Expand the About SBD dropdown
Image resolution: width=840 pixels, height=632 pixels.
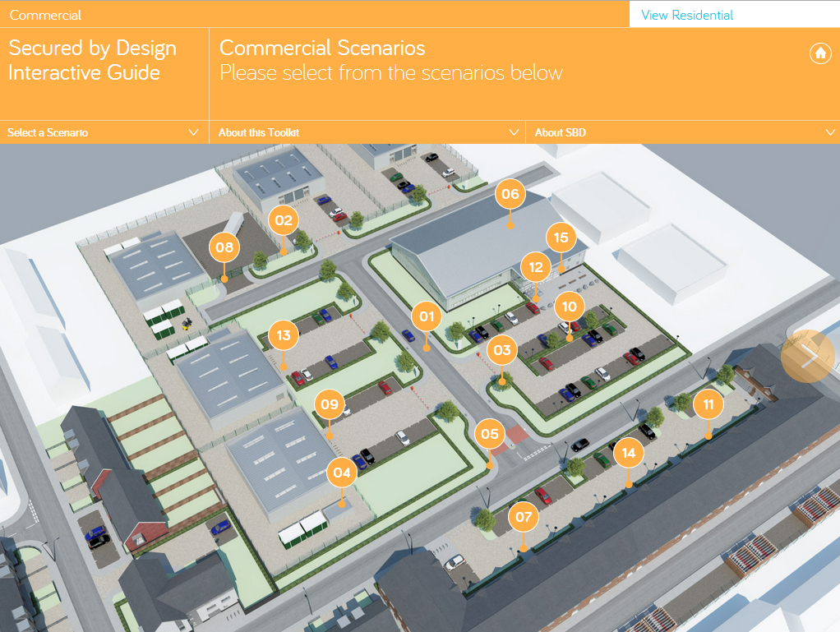click(682, 131)
